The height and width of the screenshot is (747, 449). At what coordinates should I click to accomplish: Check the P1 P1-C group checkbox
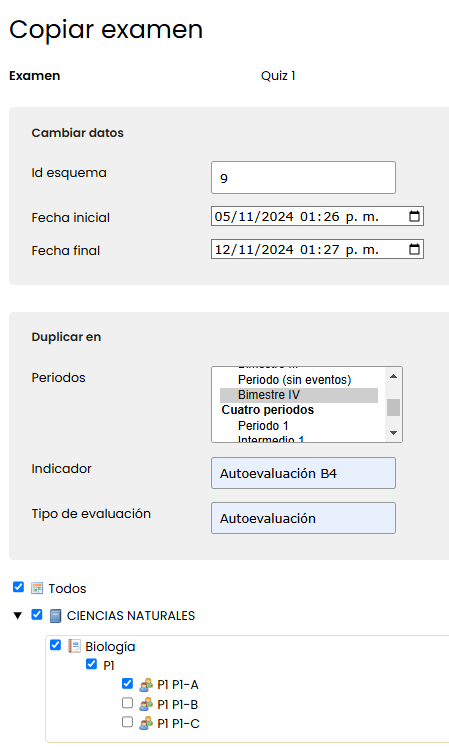[127, 722]
